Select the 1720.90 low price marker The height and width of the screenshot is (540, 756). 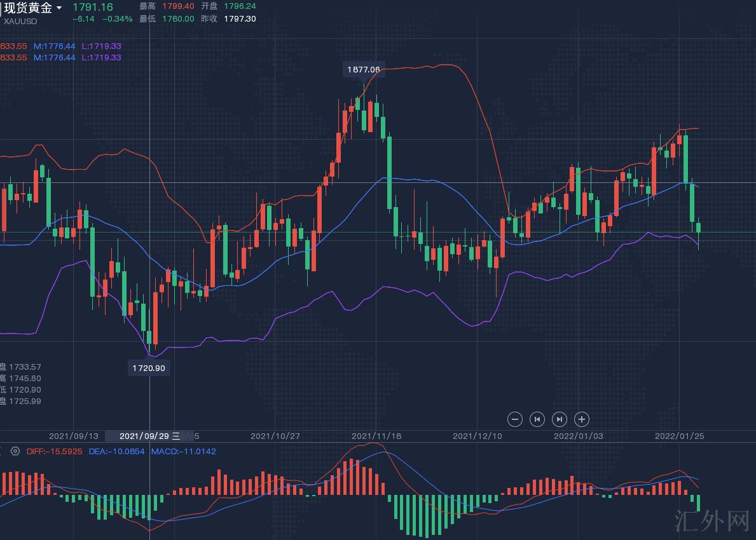[x=149, y=368]
